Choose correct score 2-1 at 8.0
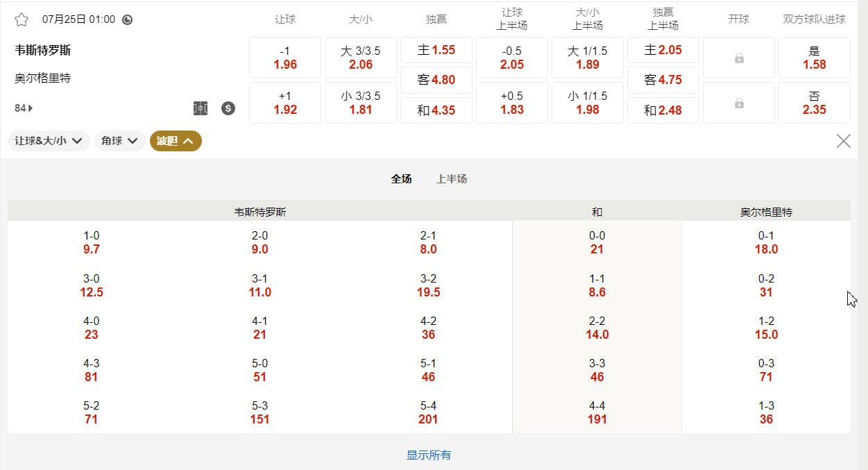 (429, 242)
